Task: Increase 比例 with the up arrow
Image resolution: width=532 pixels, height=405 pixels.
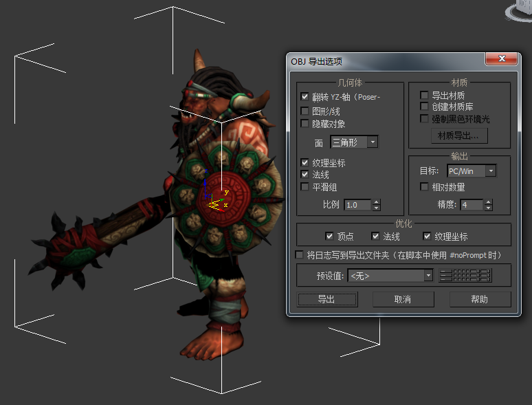Action: pos(376,202)
